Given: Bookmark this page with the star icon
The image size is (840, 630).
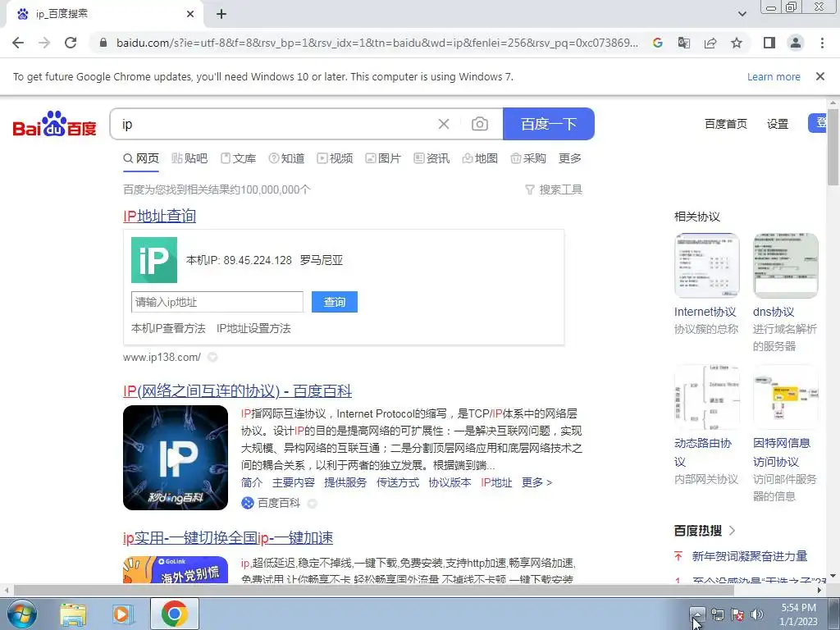Looking at the screenshot, I should (737, 43).
